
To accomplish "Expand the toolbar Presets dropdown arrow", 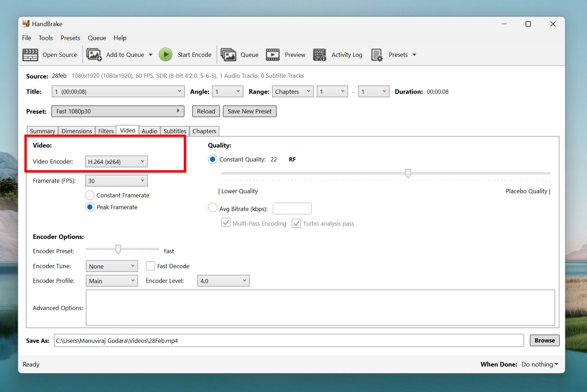I will [414, 55].
